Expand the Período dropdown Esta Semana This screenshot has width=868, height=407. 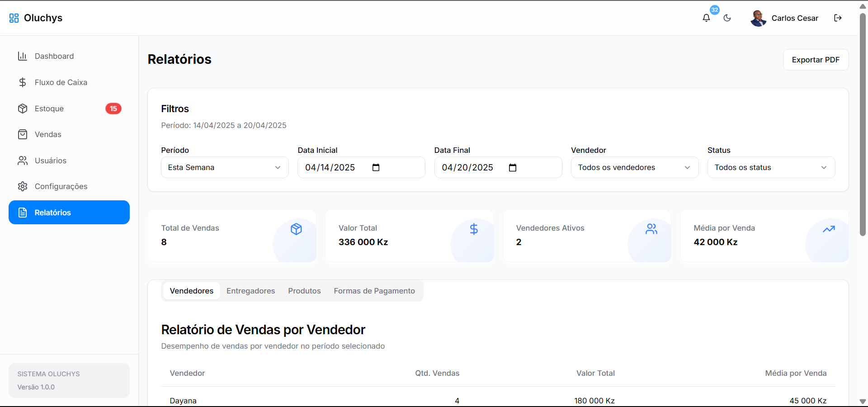[x=225, y=167]
